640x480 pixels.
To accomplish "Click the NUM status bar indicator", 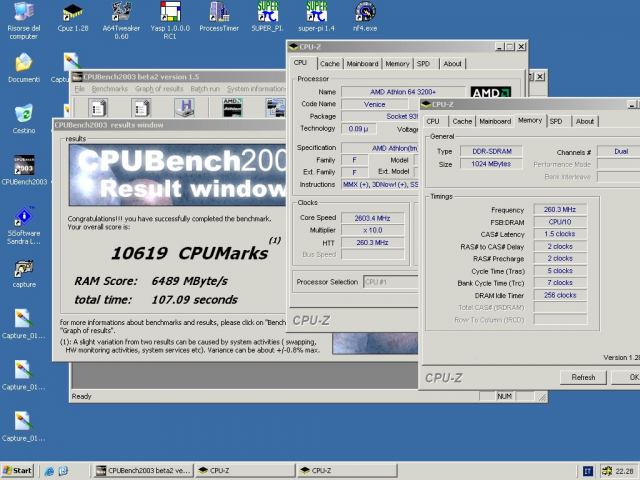I will point(504,396).
